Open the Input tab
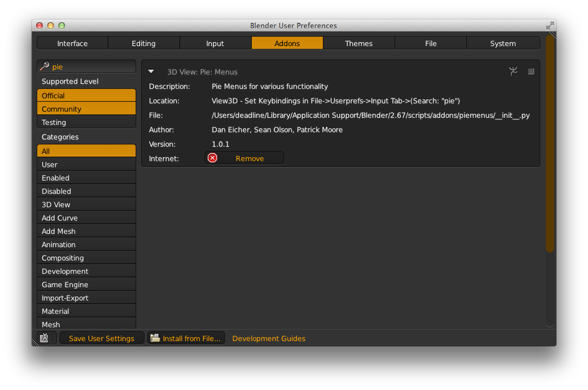 [215, 43]
